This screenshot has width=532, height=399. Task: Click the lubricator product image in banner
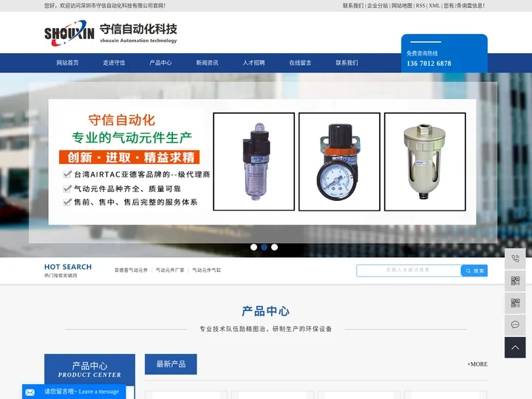[253, 162]
